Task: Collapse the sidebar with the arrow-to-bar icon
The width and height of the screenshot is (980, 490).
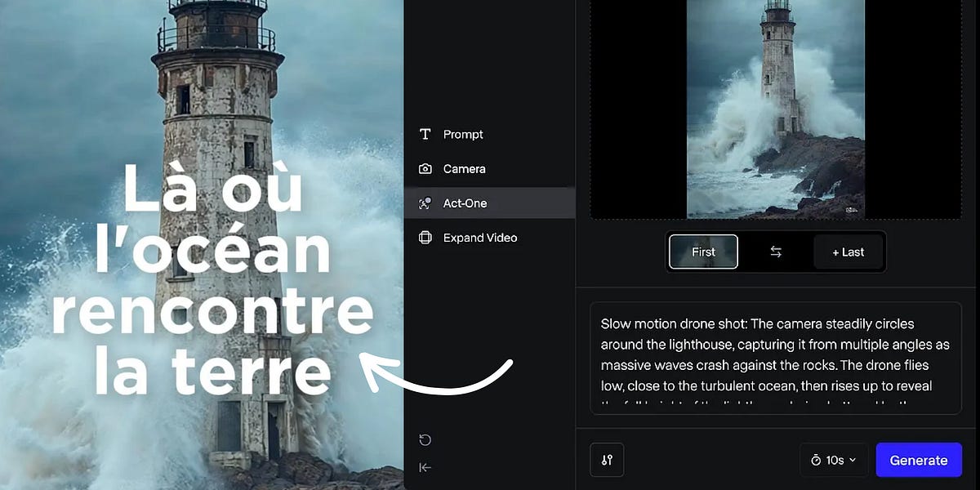Action: click(425, 467)
